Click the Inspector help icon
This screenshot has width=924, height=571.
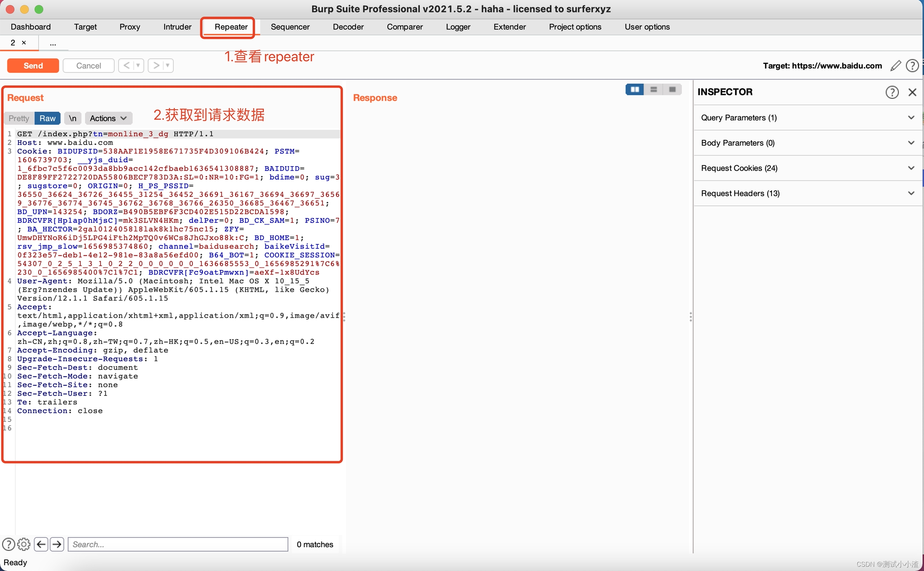[x=892, y=92]
